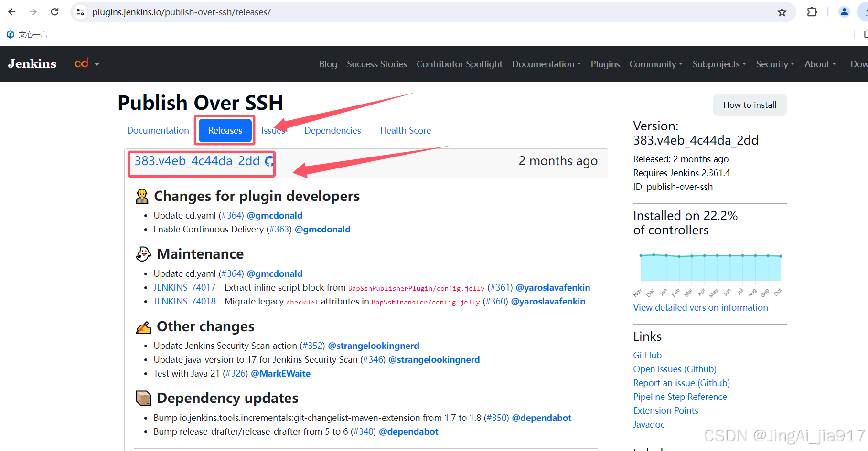Click the Jenkins logo in the header
The width and height of the screenshot is (868, 451).
[x=32, y=63]
